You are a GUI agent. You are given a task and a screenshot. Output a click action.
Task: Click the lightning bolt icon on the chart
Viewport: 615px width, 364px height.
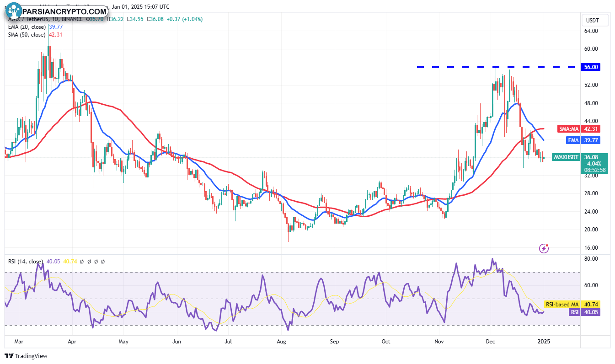tap(544, 248)
